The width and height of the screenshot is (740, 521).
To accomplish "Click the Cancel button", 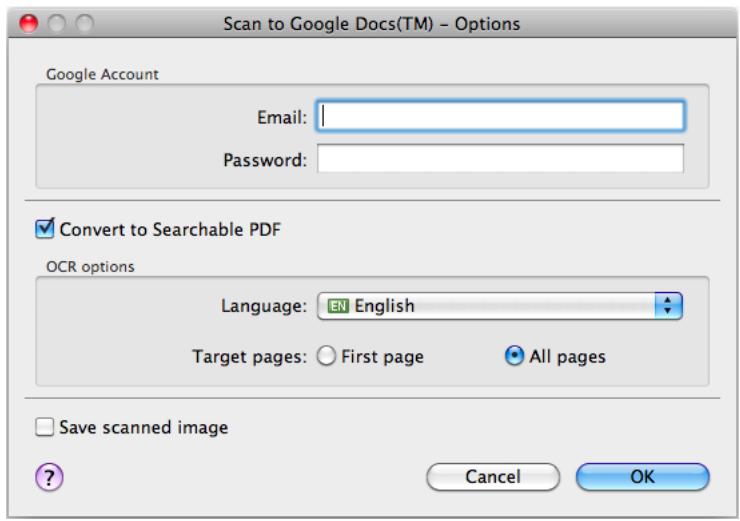I will point(493,477).
